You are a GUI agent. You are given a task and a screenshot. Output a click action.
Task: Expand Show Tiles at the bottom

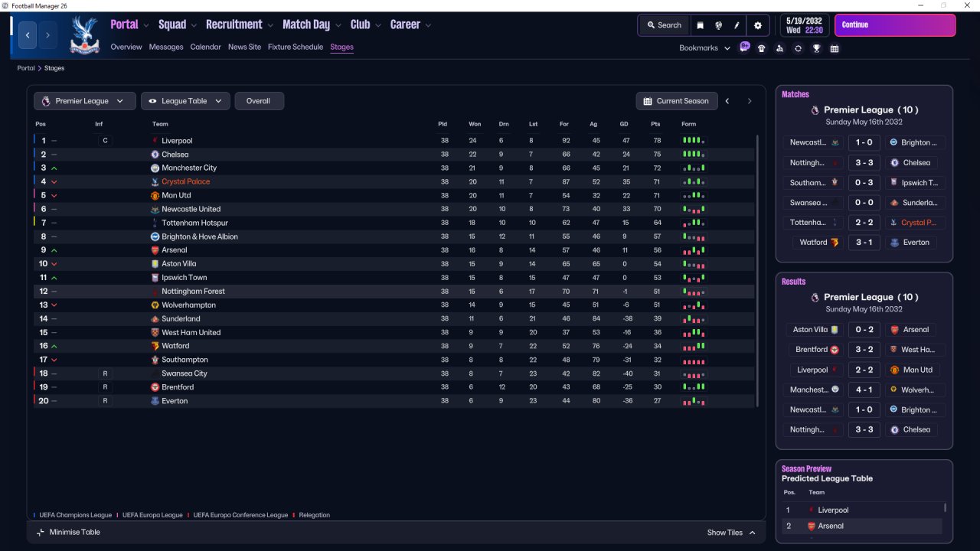coord(731,533)
